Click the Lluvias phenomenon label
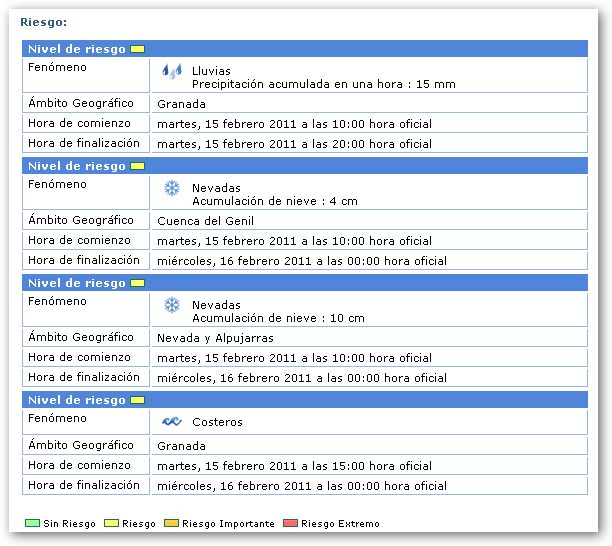The image size is (612, 546). pos(211,71)
